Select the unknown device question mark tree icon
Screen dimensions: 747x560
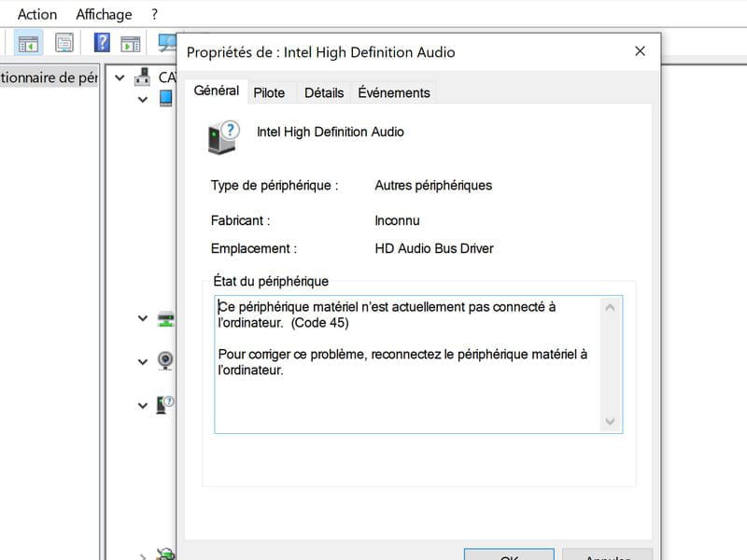(x=165, y=405)
